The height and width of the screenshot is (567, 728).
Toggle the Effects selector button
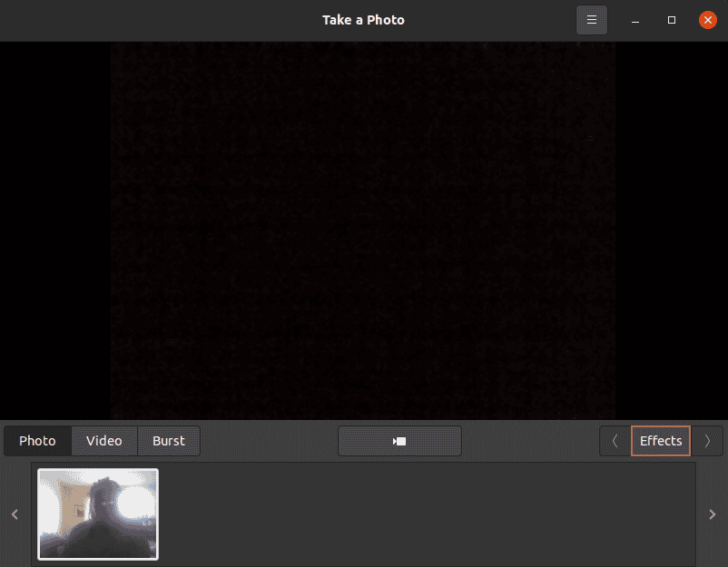pyautogui.click(x=661, y=441)
